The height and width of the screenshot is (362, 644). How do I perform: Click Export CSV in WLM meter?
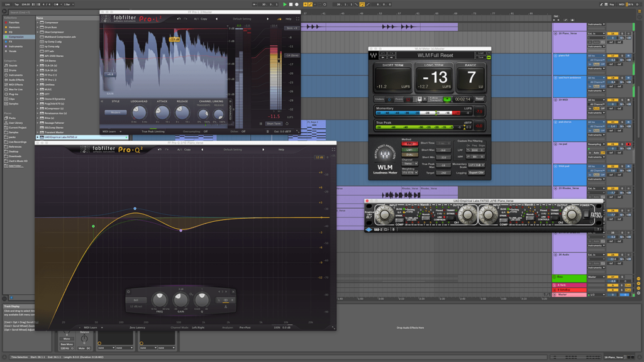click(477, 173)
